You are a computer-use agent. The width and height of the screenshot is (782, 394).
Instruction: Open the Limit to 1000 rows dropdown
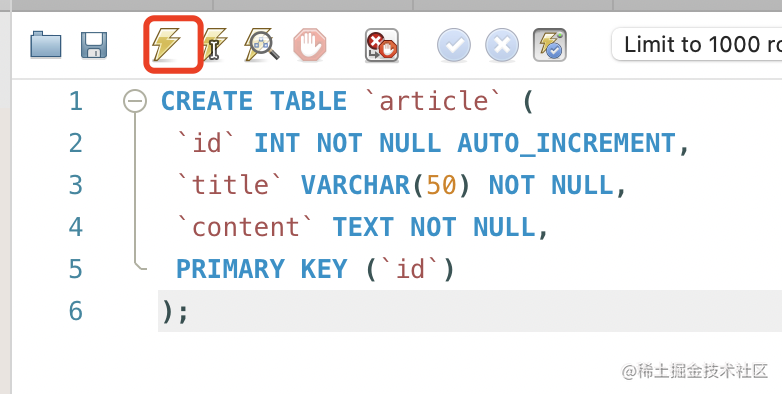(696, 44)
